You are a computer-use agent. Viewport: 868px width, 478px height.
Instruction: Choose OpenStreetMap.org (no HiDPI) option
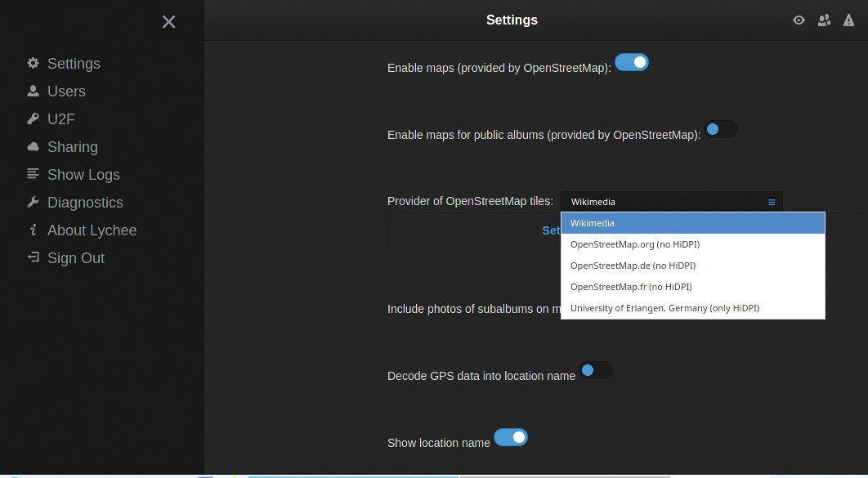[692, 244]
